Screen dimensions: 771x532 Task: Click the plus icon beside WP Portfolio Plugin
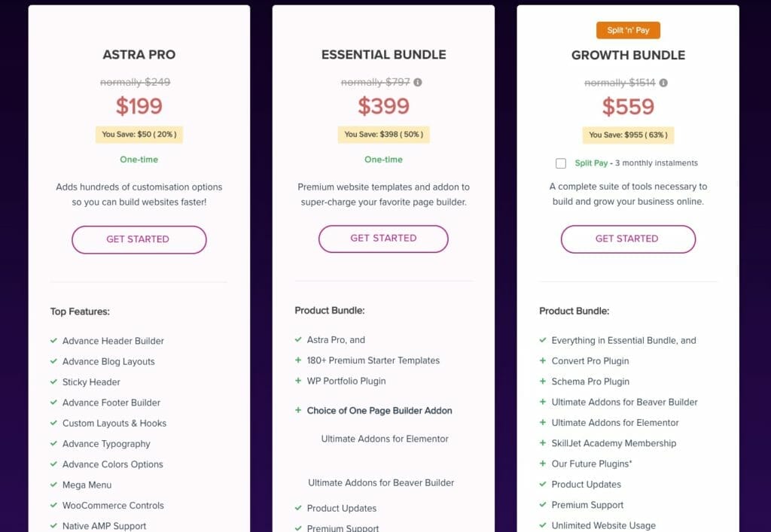[298, 381]
